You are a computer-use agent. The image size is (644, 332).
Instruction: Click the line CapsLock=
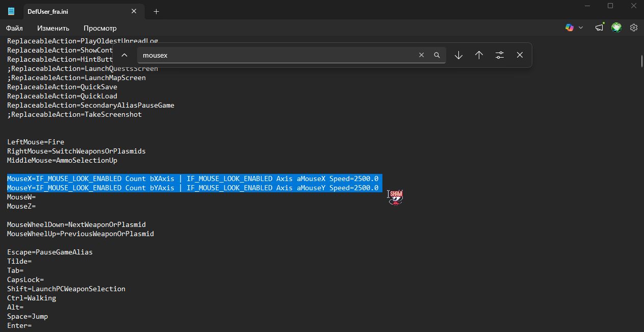click(25, 279)
